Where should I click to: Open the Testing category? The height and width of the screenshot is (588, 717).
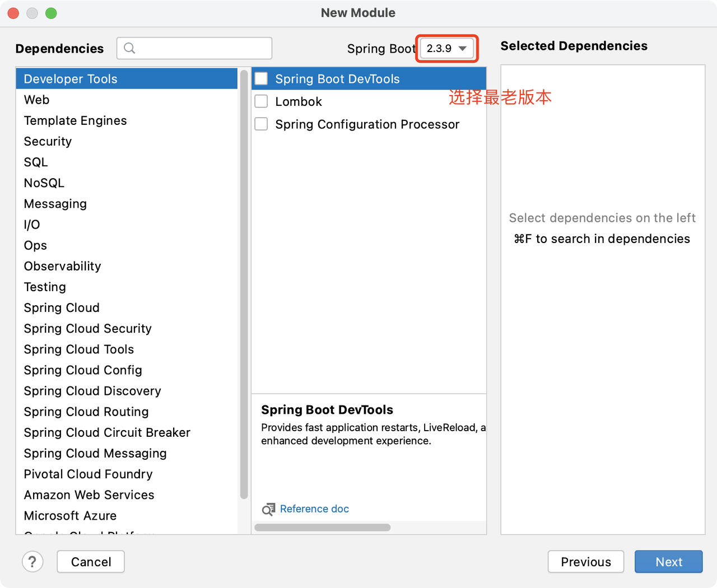[127, 287]
